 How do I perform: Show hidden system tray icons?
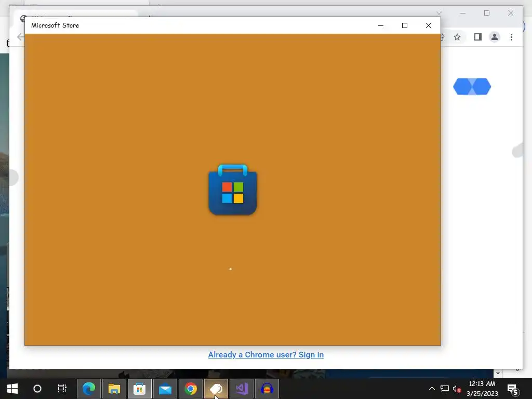(432, 389)
